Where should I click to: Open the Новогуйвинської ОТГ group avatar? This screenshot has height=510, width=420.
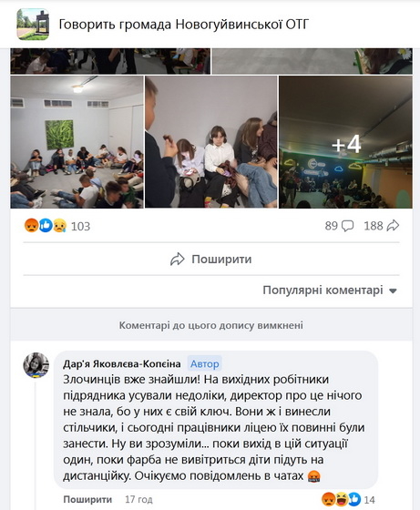pos(33,25)
